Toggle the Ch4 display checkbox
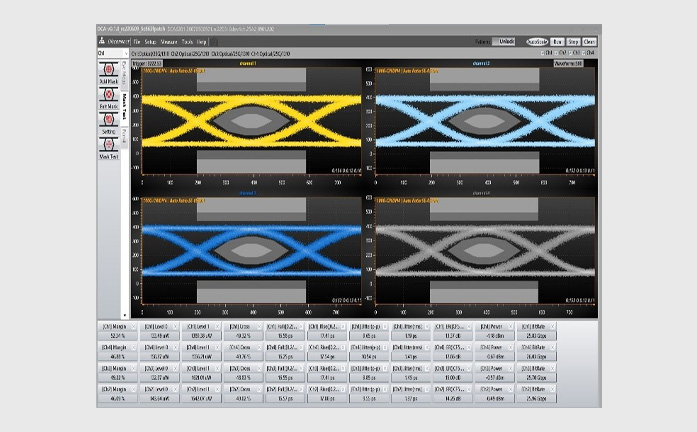 tap(584, 53)
